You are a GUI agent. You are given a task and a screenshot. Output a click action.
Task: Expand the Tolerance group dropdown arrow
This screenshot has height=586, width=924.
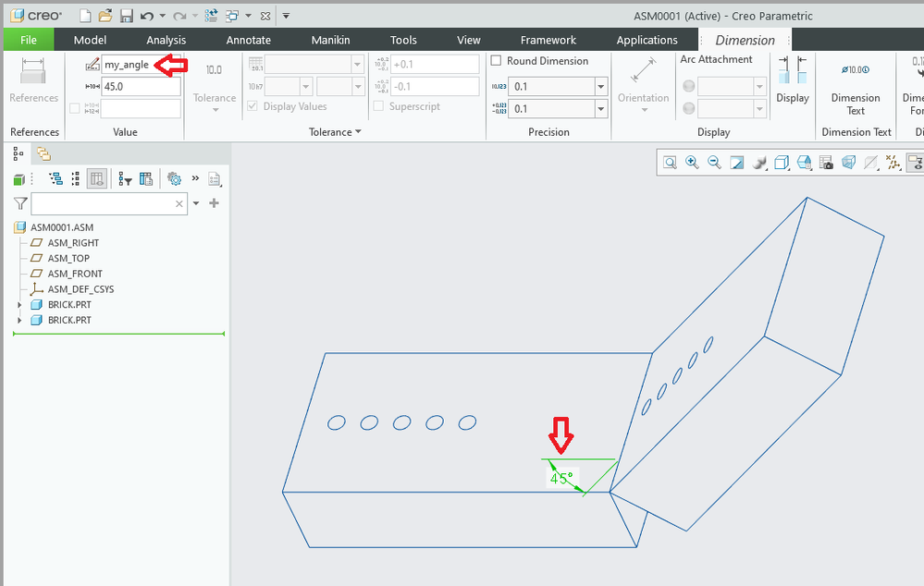358,132
